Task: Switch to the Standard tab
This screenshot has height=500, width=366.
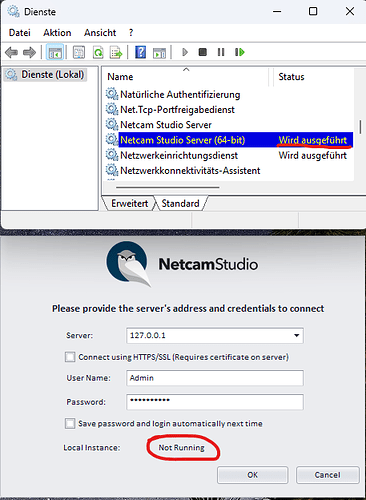Action: [x=180, y=203]
